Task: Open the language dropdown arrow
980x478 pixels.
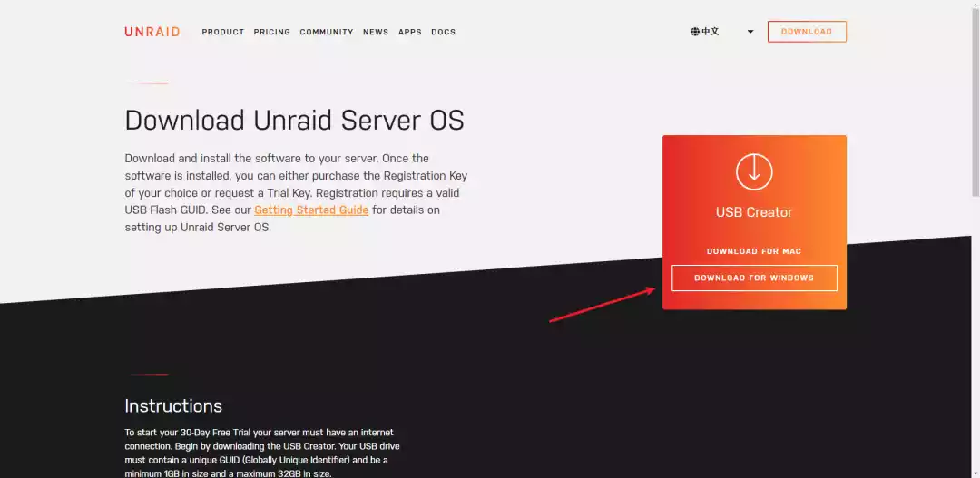Action: 750,32
